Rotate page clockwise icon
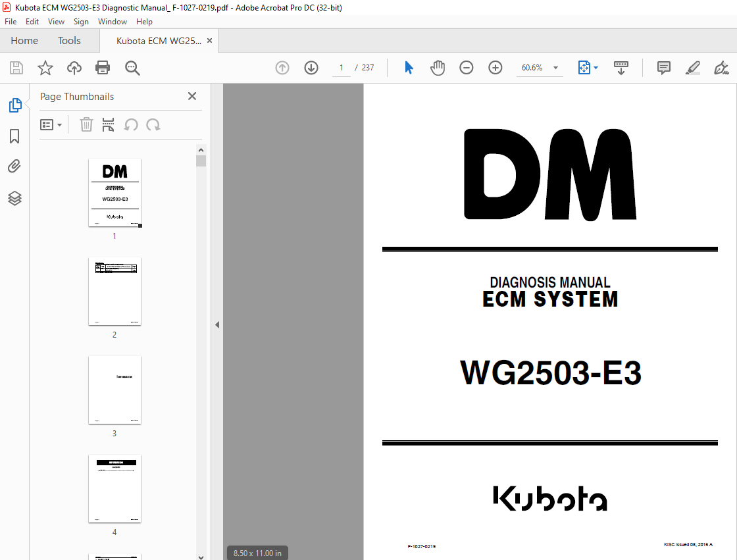 pos(153,124)
